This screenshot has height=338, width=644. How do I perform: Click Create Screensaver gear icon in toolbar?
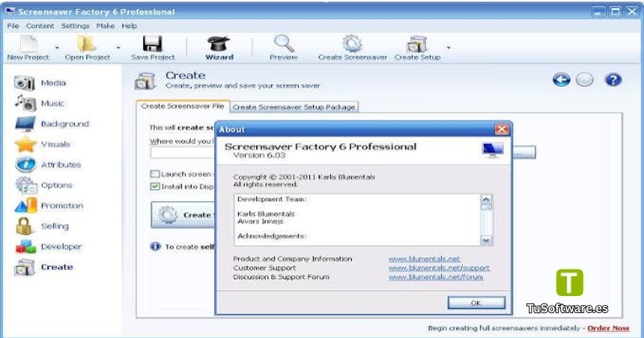click(353, 44)
